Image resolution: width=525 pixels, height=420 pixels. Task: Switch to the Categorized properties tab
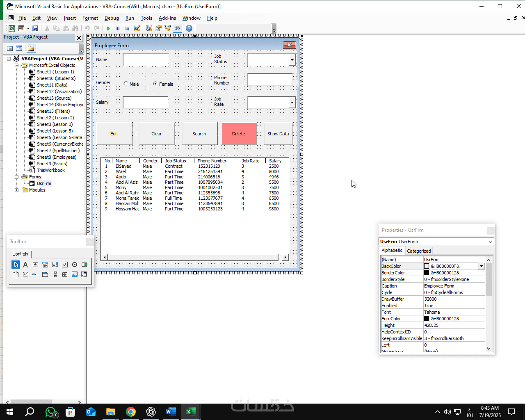tap(419, 251)
